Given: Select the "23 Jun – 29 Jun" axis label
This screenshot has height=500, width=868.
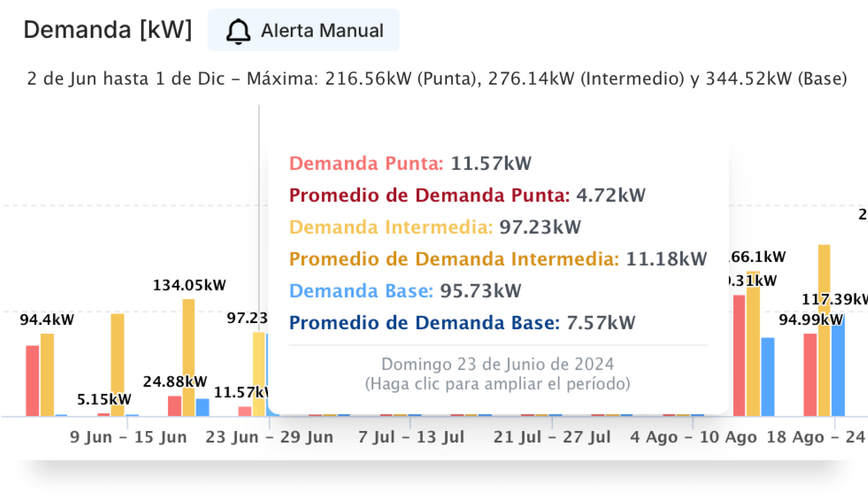Looking at the screenshot, I should [x=269, y=437].
